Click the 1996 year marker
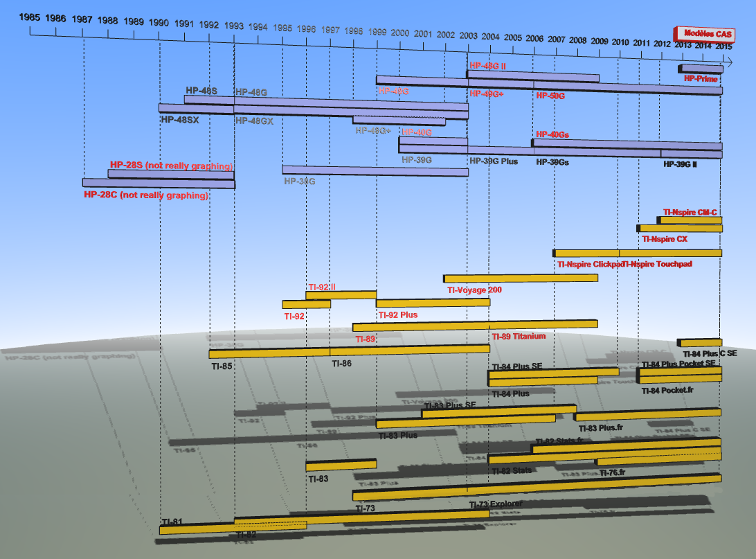 click(x=306, y=29)
